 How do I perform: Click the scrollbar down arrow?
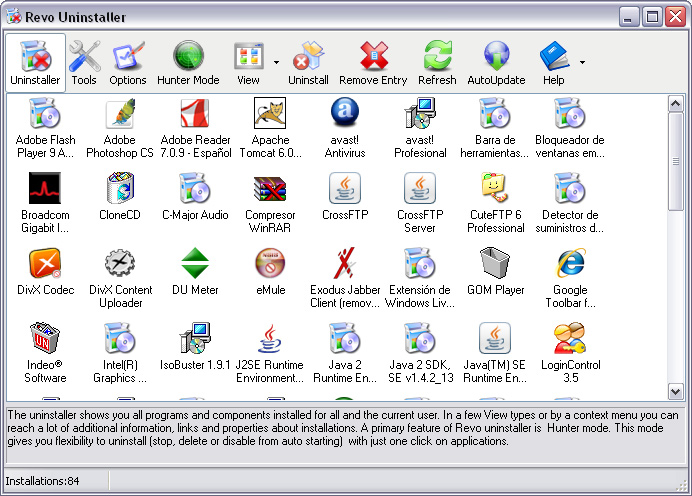[676, 391]
